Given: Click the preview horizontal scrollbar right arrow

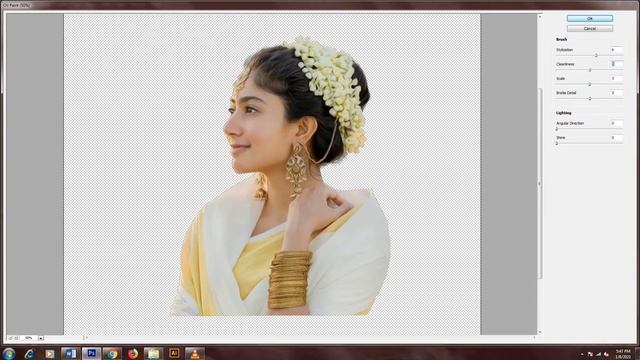Looking at the screenshot, I should point(534,338).
